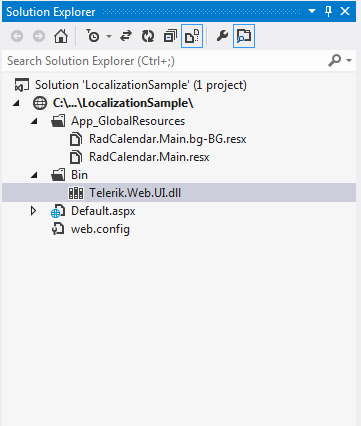The width and height of the screenshot is (361, 426).
Task: Click the Solution Explorer title bar
Action: click(x=179, y=11)
